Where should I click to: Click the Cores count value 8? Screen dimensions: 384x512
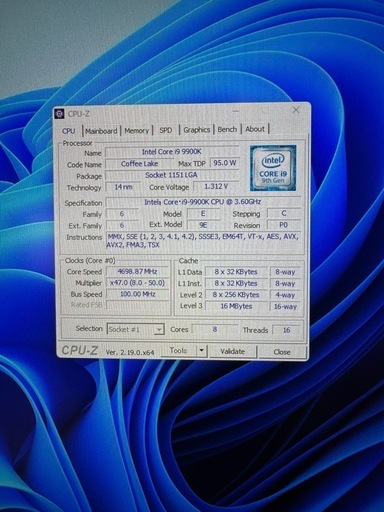(x=215, y=329)
